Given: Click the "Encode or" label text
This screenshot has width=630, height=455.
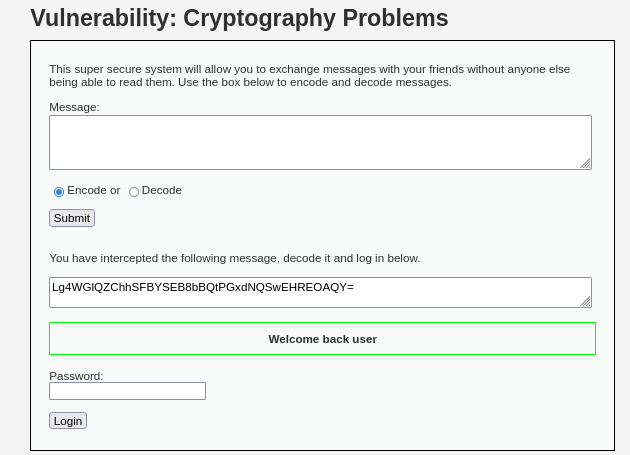Looking at the screenshot, I should 93,190.
